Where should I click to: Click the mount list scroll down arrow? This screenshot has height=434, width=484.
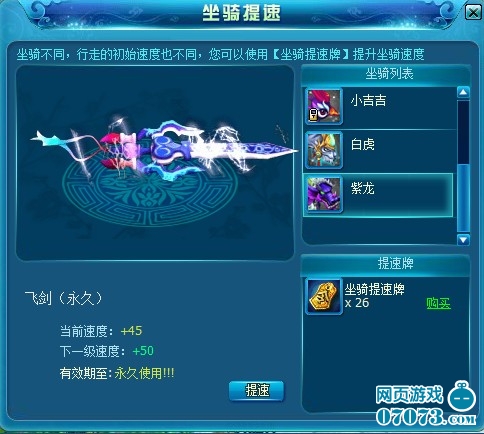[463, 239]
